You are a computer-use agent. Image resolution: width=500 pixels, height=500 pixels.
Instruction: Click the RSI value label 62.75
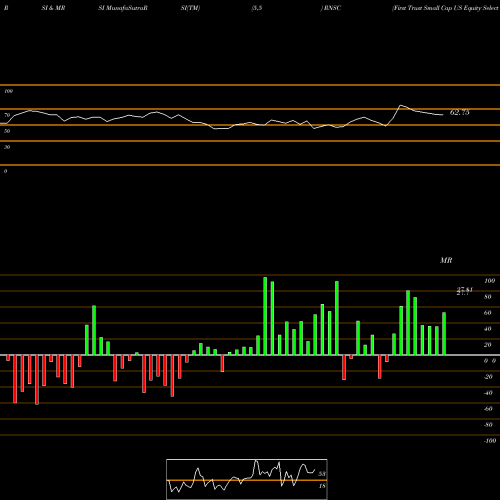pyautogui.click(x=460, y=113)
